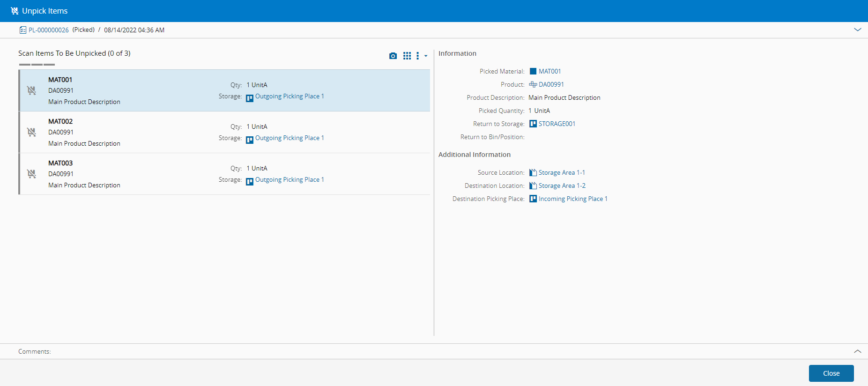Expand the Comments section chevron
This screenshot has width=868, height=386.
coord(857,351)
